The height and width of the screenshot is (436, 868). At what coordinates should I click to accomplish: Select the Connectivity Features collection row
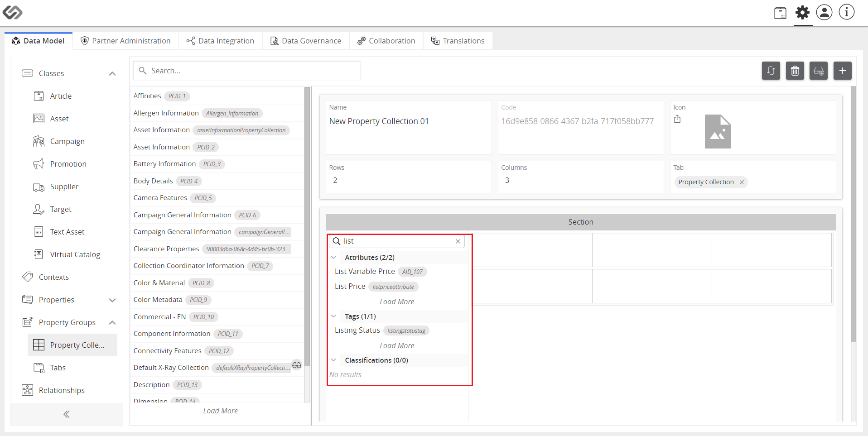pyautogui.click(x=217, y=351)
